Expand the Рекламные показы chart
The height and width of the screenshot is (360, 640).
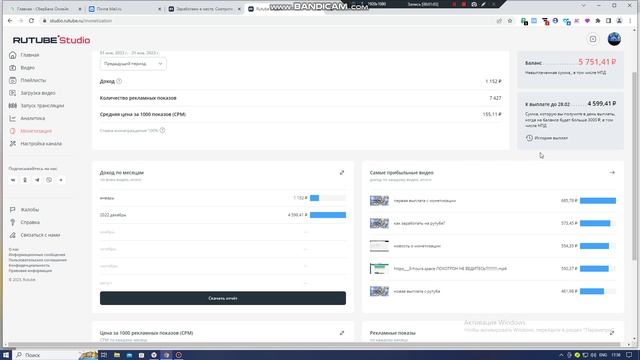(x=612, y=333)
